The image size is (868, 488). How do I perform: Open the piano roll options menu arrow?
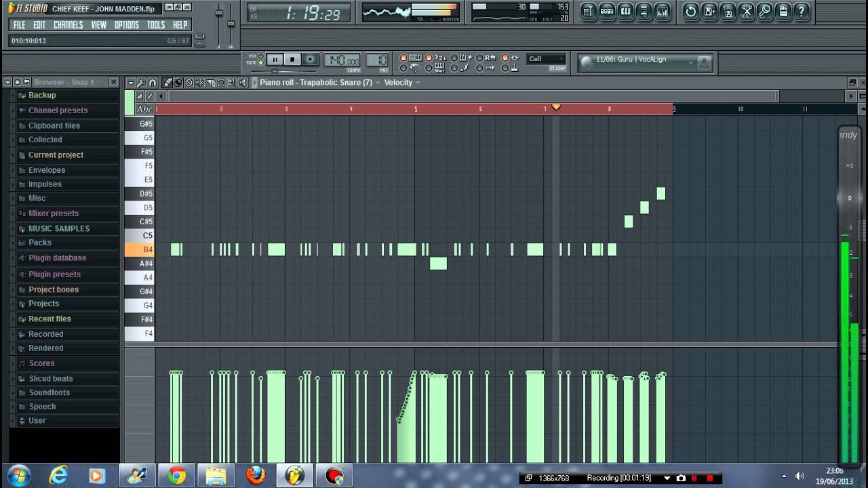tap(131, 83)
